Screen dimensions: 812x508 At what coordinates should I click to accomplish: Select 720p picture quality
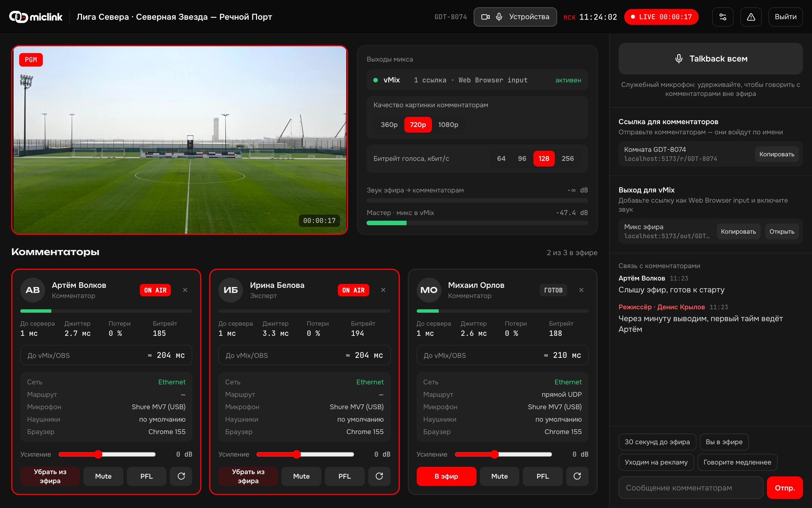pos(418,125)
